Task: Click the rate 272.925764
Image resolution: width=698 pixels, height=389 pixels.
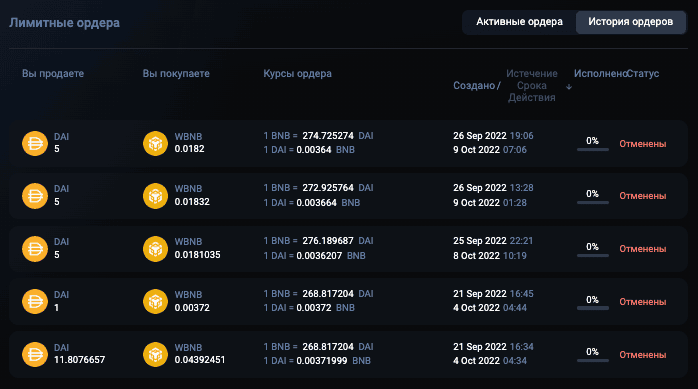Action: click(328, 188)
